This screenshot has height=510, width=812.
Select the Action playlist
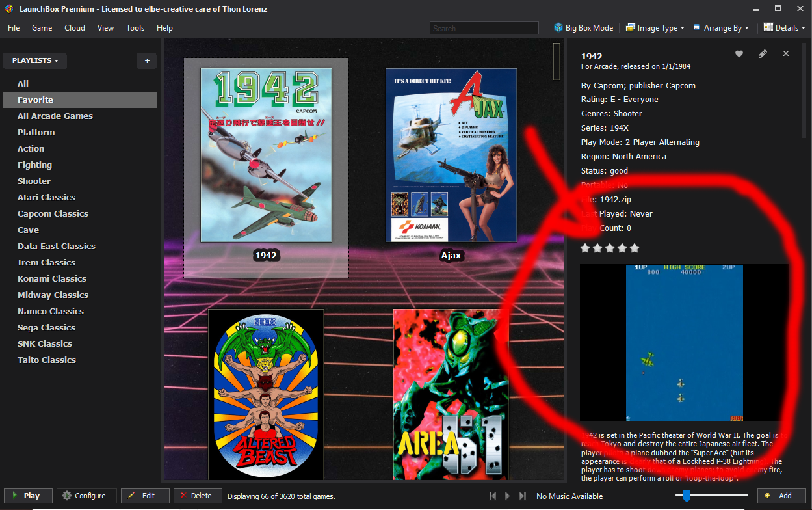click(x=80, y=148)
